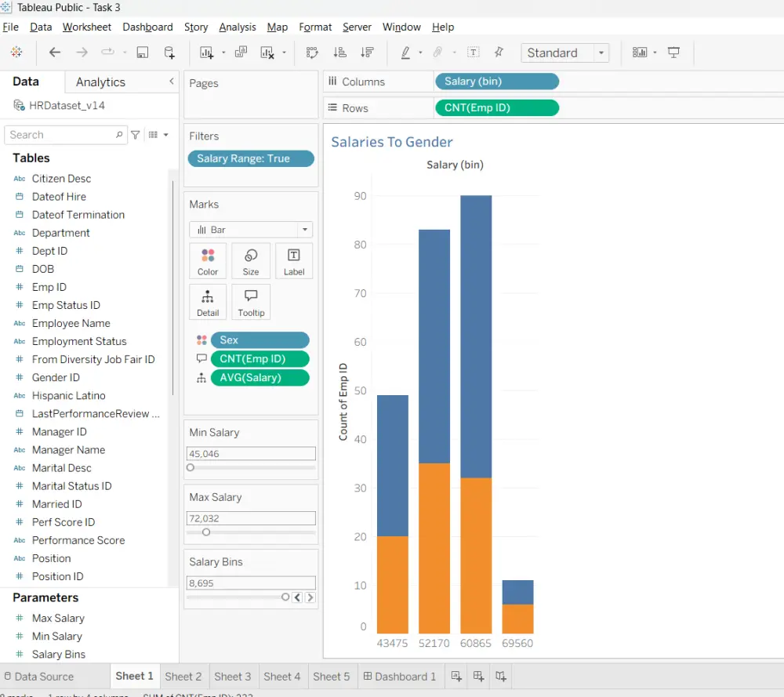Screen dimensions: 784x697
Task: Expand the Highlight dropdown arrow
Action: 420,53
